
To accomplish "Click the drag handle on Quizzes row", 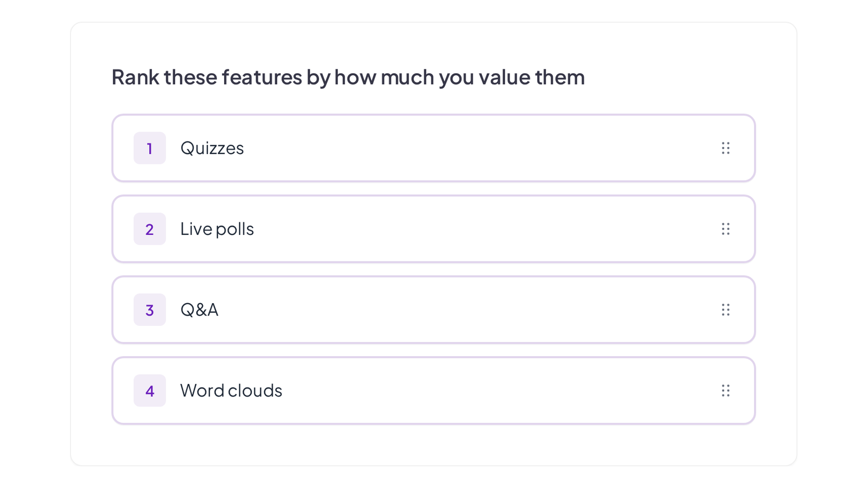I will point(725,148).
